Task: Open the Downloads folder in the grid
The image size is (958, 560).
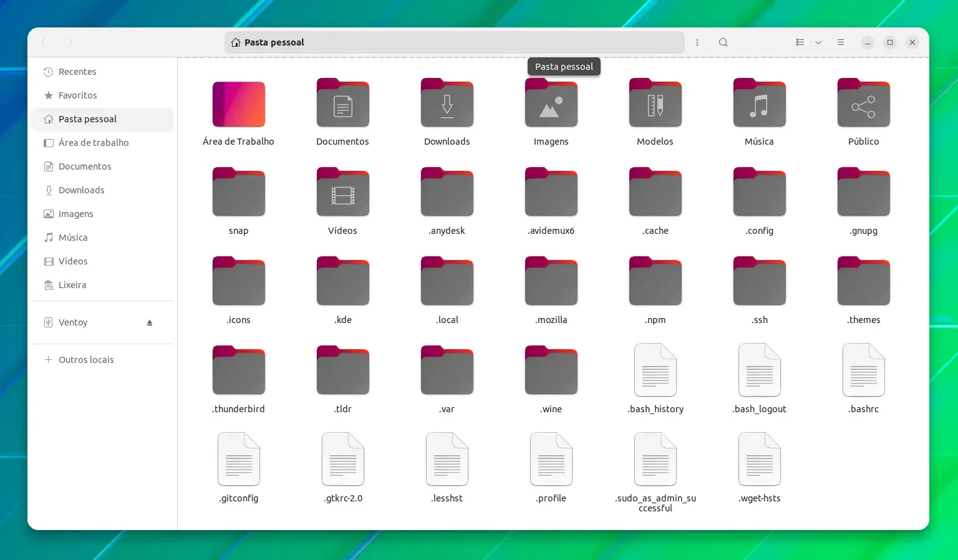Action: (447, 103)
